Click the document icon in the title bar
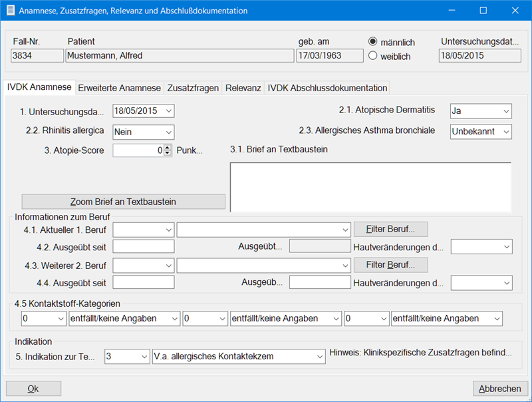The height and width of the screenshot is (402, 532). [x=11, y=11]
